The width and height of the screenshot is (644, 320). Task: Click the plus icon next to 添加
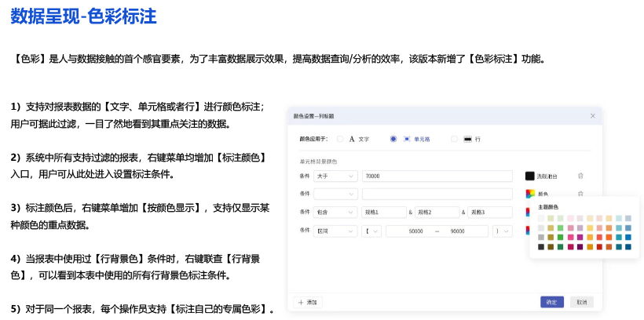coord(300,302)
